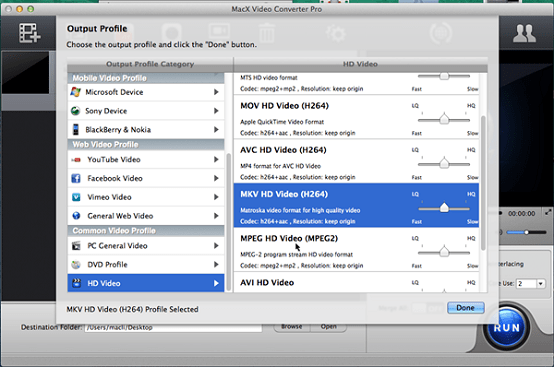Expand Microsoft Device submenu arrow

(x=216, y=92)
